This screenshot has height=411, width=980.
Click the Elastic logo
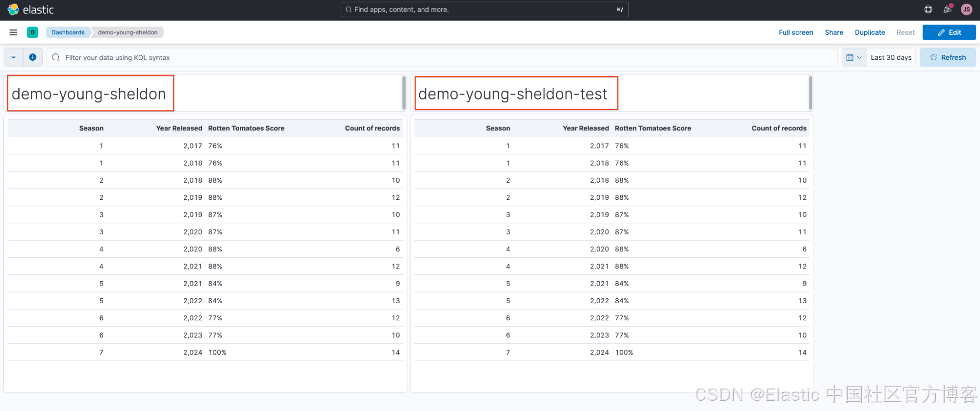[30, 10]
